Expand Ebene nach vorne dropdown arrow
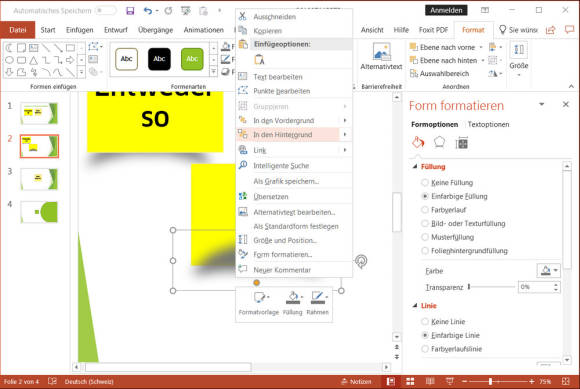Image resolution: width=580 pixels, height=389 pixels. coord(481,47)
